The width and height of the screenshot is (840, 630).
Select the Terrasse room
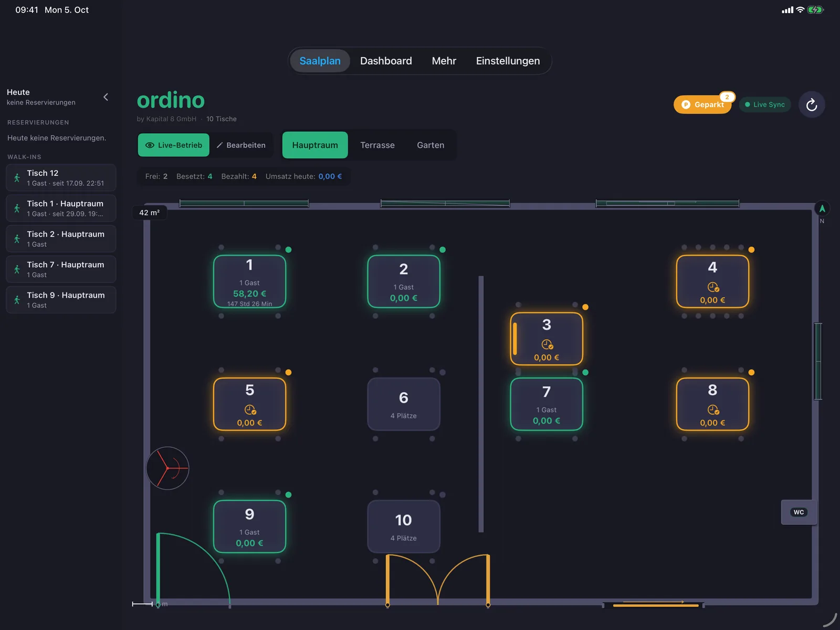click(x=377, y=145)
